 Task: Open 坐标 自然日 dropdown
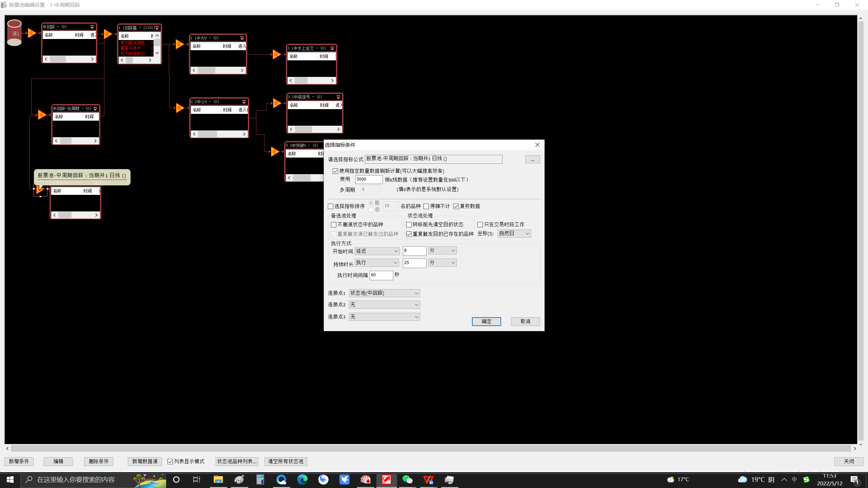(514, 233)
